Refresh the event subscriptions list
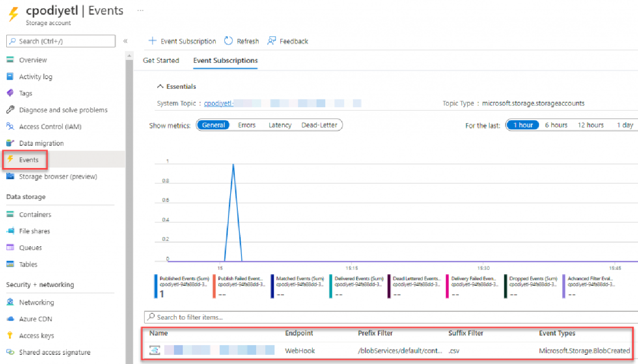The image size is (638, 364). 241,41
